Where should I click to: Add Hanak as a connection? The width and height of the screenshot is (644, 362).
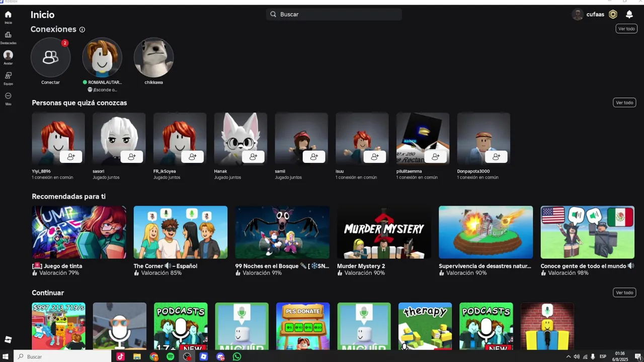click(253, 157)
